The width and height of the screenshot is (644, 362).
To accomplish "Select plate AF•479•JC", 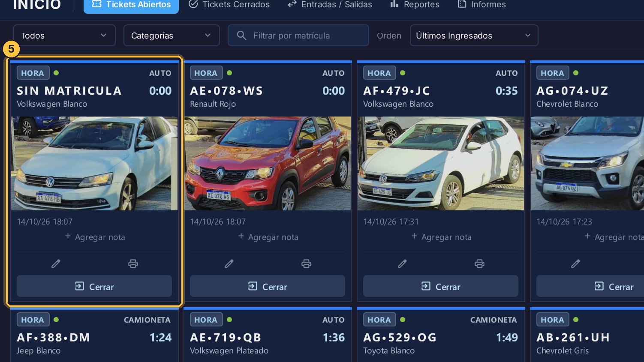I will (397, 91).
